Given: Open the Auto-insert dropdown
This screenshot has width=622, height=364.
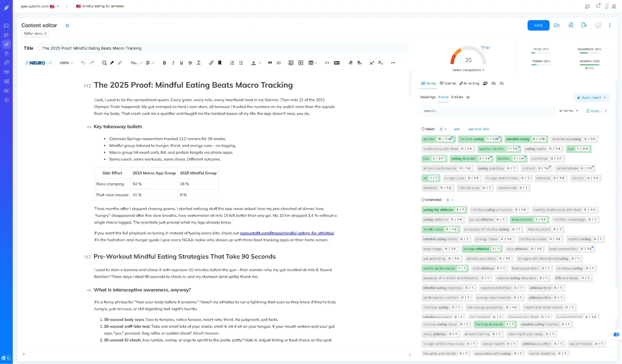Looking at the screenshot, I should [592, 97].
